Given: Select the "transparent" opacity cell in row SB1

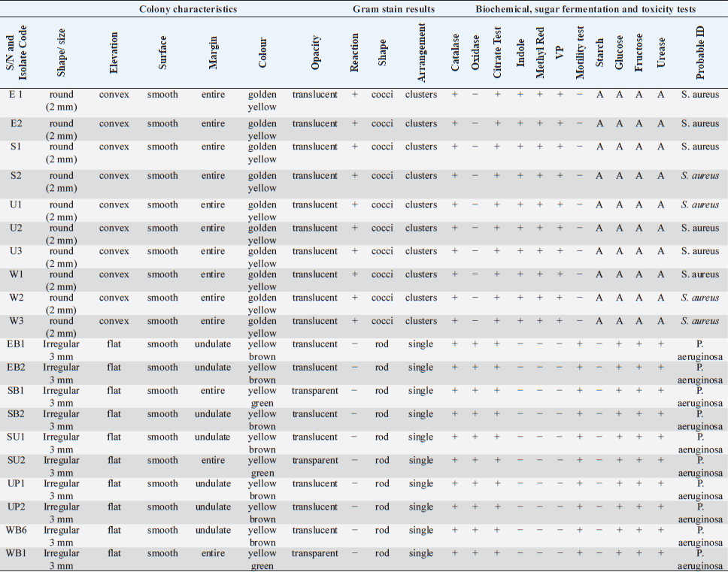Looking at the screenshot, I should point(315,391).
